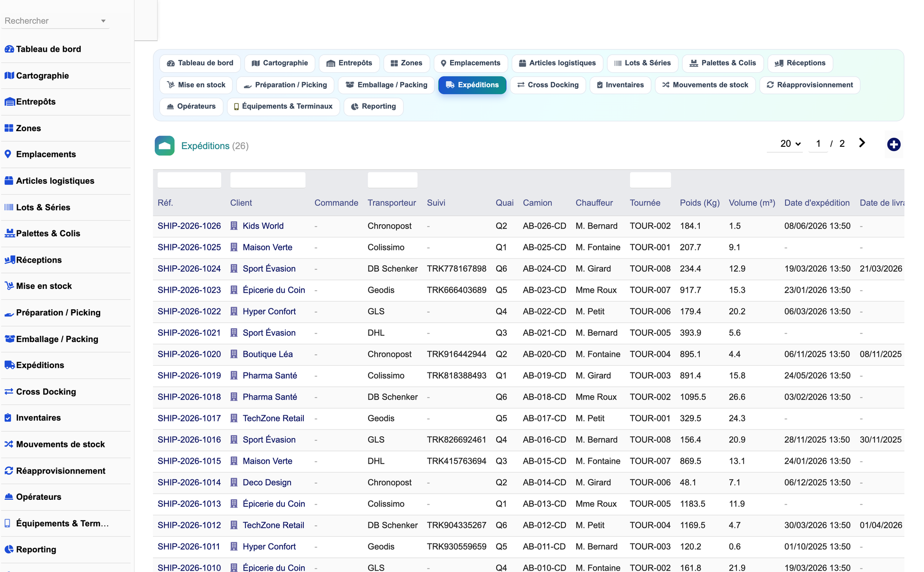Open the Cartographie tab in top navigation
This screenshot has height=572, width=924.
pyautogui.click(x=280, y=63)
